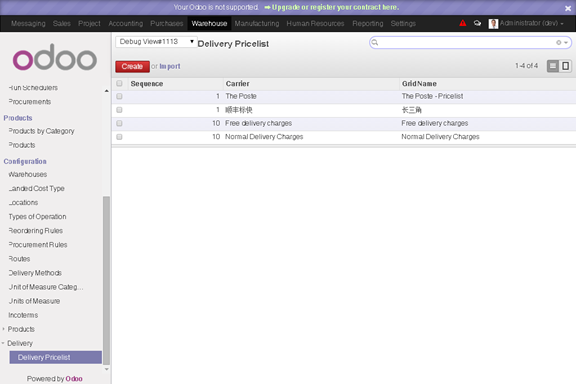Click the Odoo link in Powered by
Screen dimensions: 576x384
[74, 378]
